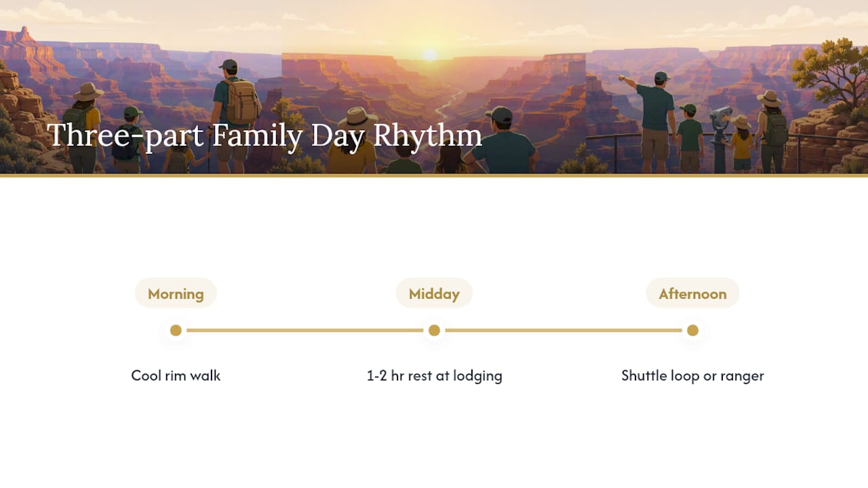Image resolution: width=868 pixels, height=488 pixels.
Task: Click the gold divider under the banner
Action: click(x=434, y=176)
